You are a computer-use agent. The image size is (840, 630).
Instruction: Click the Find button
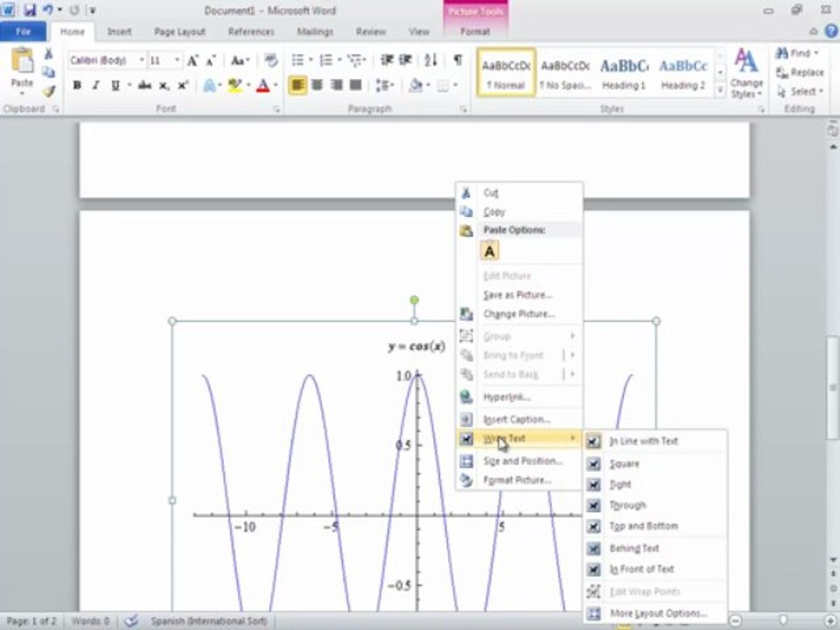click(x=798, y=53)
